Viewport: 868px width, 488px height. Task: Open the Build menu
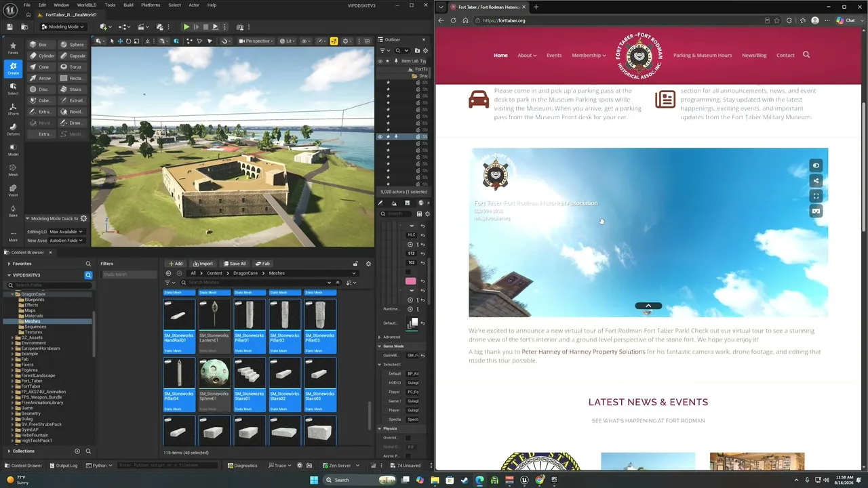click(129, 5)
